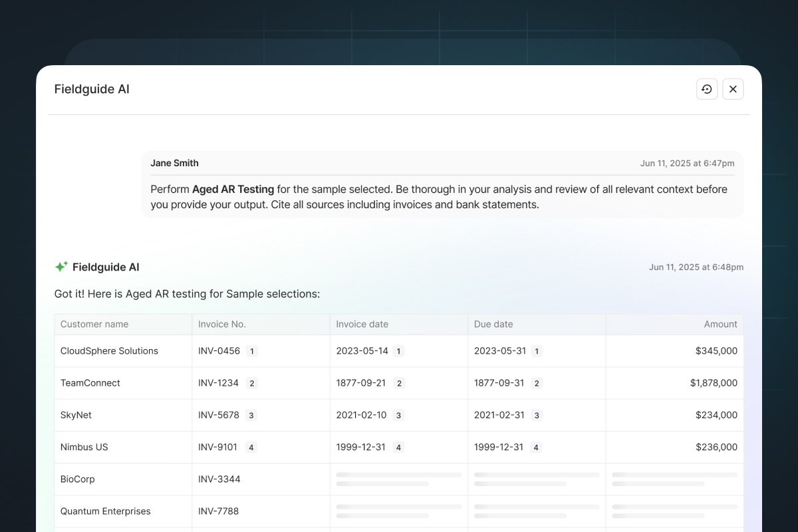
Task: Click the Amount column header
Action: (x=674, y=324)
